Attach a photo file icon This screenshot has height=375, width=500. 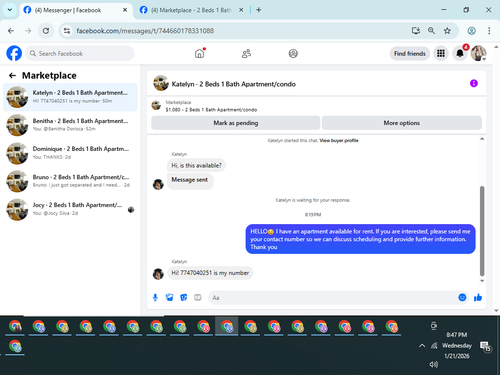[169, 297]
